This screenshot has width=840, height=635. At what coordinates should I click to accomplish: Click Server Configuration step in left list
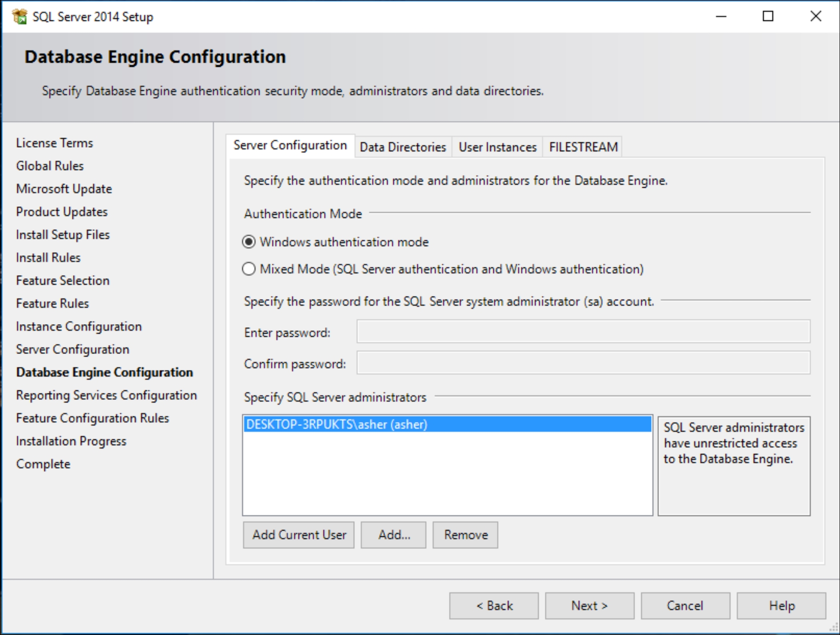[x=72, y=350]
